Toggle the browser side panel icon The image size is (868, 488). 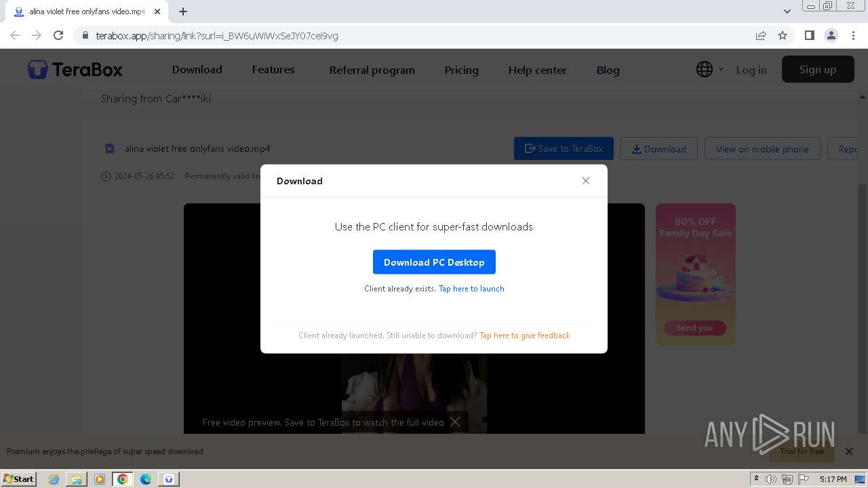[809, 35]
